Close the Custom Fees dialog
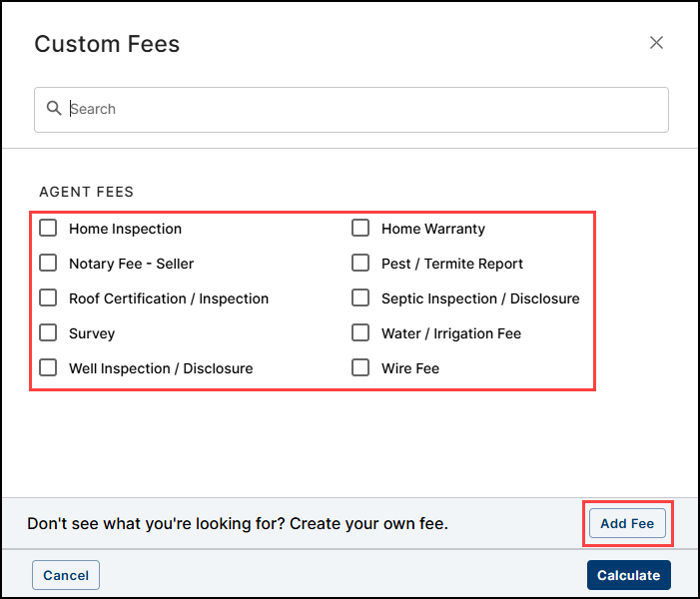Image resolution: width=700 pixels, height=599 pixels. 656,43
